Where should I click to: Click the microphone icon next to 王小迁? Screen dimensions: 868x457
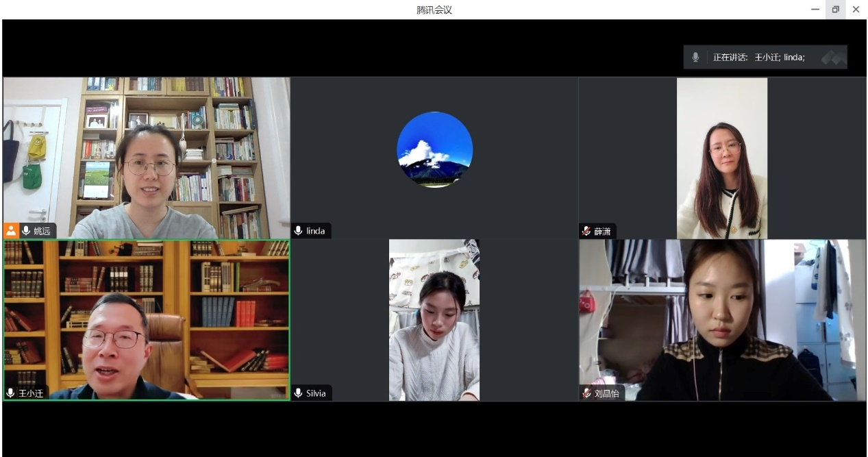[x=10, y=393]
